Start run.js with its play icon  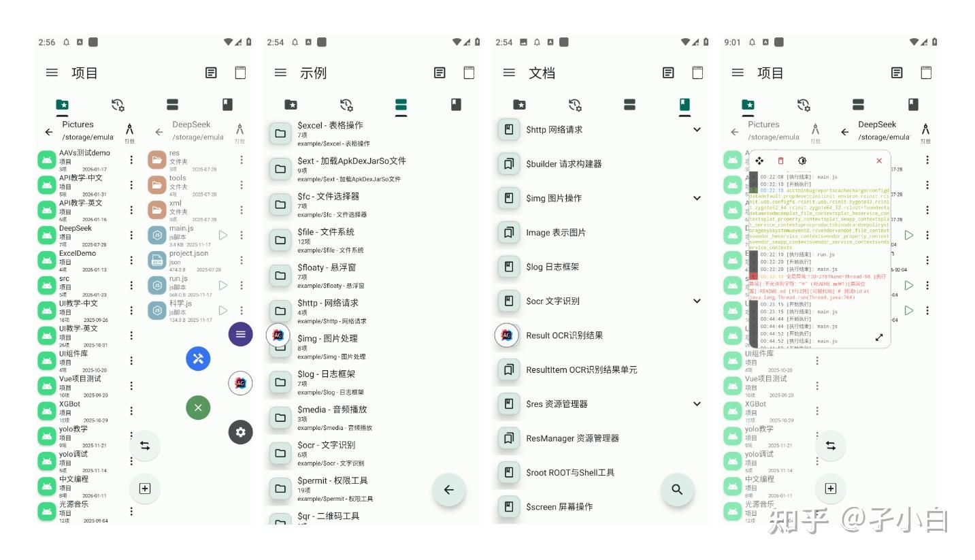pos(223,285)
